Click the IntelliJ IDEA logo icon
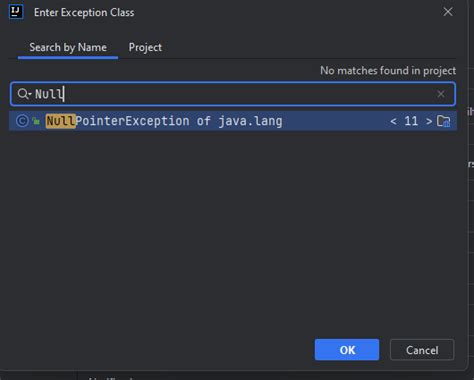The width and height of the screenshot is (474, 380). point(16,12)
